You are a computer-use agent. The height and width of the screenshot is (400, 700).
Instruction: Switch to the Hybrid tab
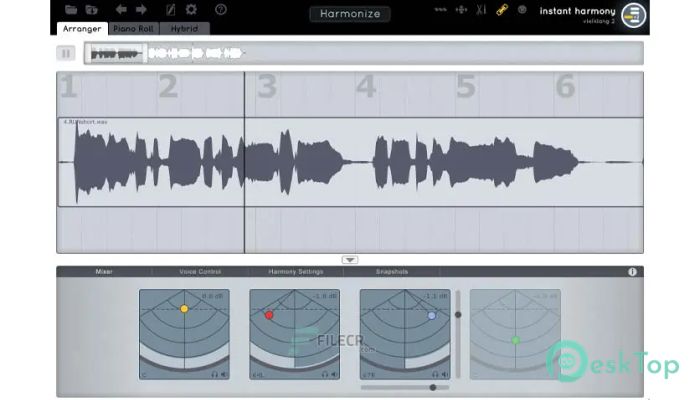(184, 29)
